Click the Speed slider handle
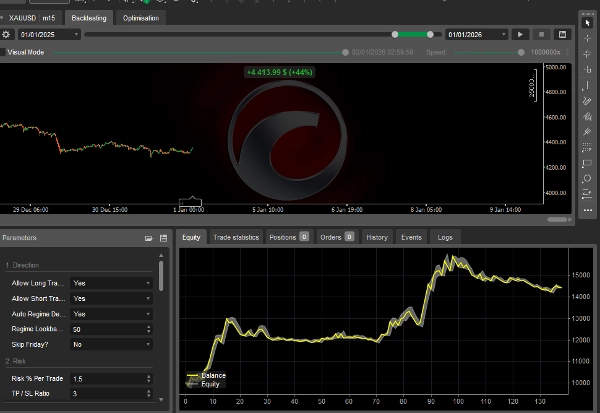This screenshot has height=413, width=600. tap(521, 52)
